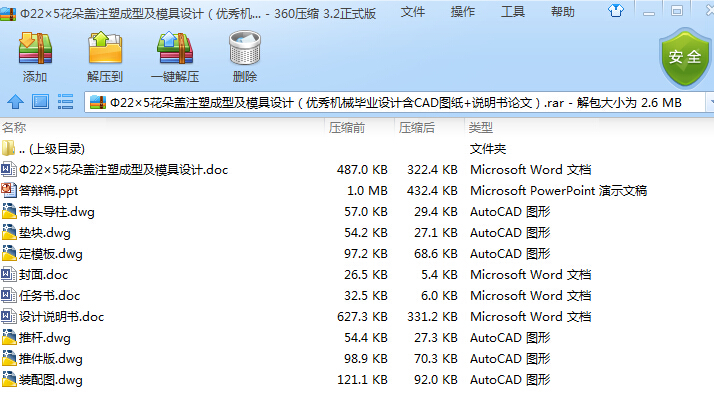714x399 pixels.
Task: Click the 487.0 KB size cell
Action: pyautogui.click(x=362, y=170)
